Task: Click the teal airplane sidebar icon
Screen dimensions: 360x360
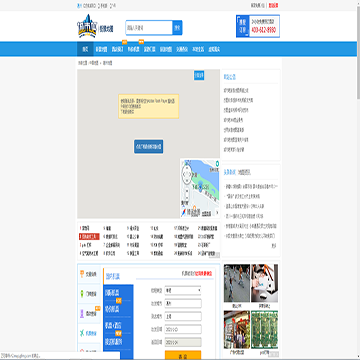Action: coord(82,333)
